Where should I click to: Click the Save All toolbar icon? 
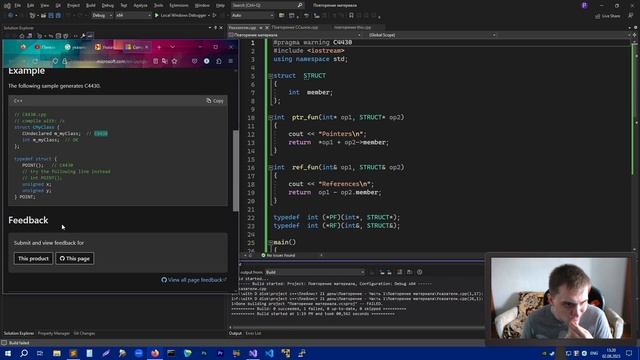[x=58, y=16]
